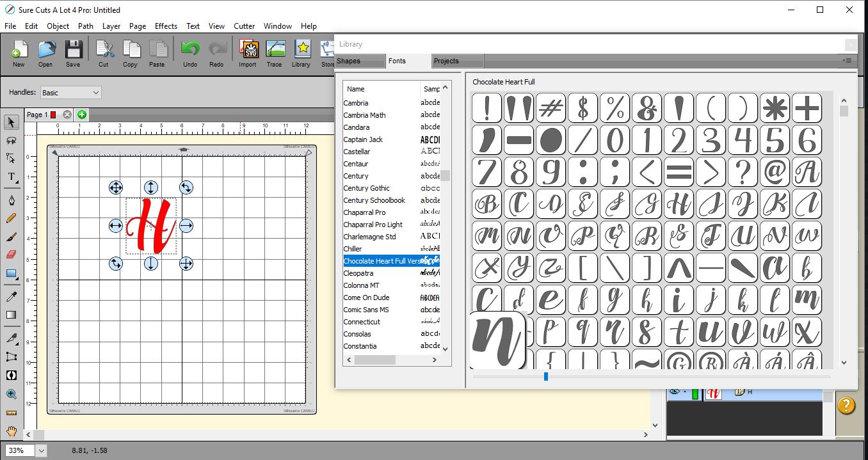868x460 pixels.
Task: Select the arrow Selection tool
Action: pyautogui.click(x=11, y=122)
